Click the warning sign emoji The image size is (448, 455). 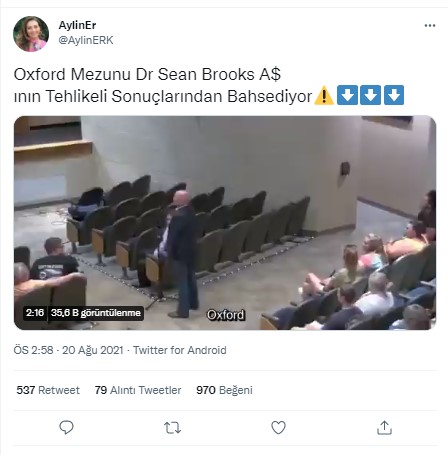324,95
